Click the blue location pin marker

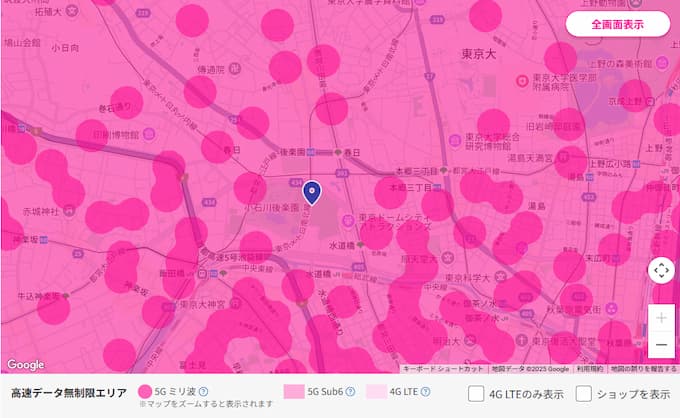click(x=311, y=193)
